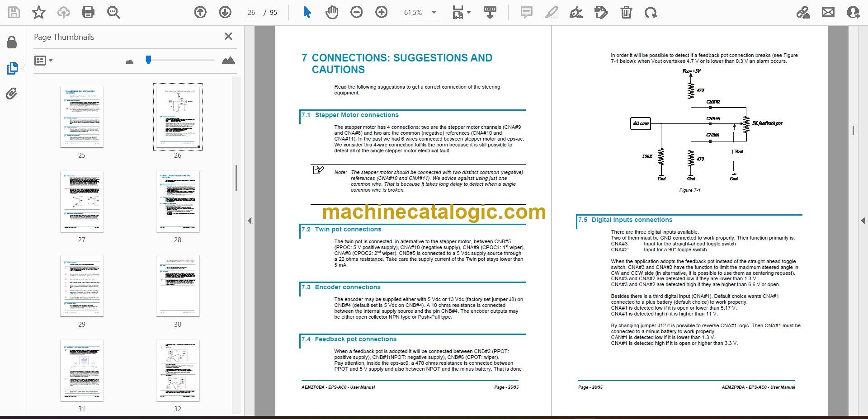Click the chapter title '7 CONNECTIONS: SUGGESTIONS AND CAUTIONS'
Screen dimensions: 868x419
[x=397, y=64]
